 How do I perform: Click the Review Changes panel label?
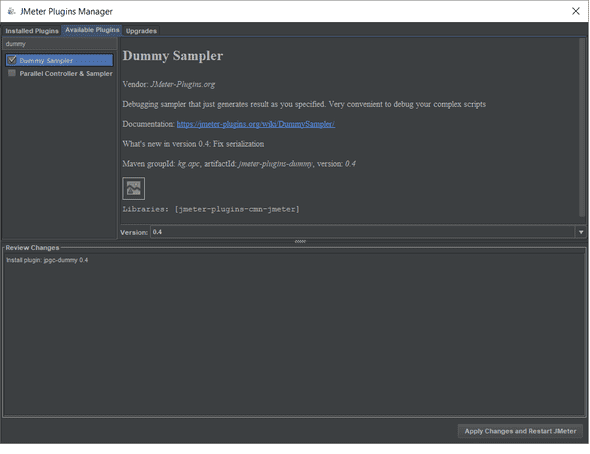tap(32, 247)
